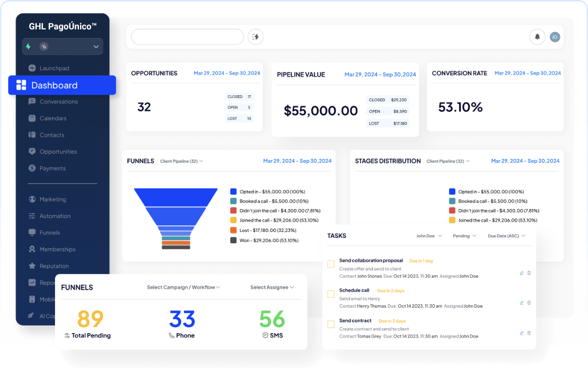Click the lightning quick-actions icon beside search

256,37
